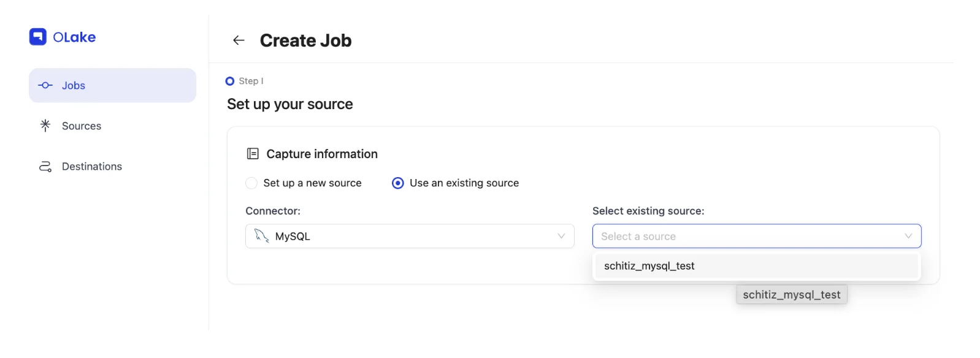Click the MySQL dolphin icon
Image resolution: width=980 pixels, height=358 pixels.
point(262,236)
